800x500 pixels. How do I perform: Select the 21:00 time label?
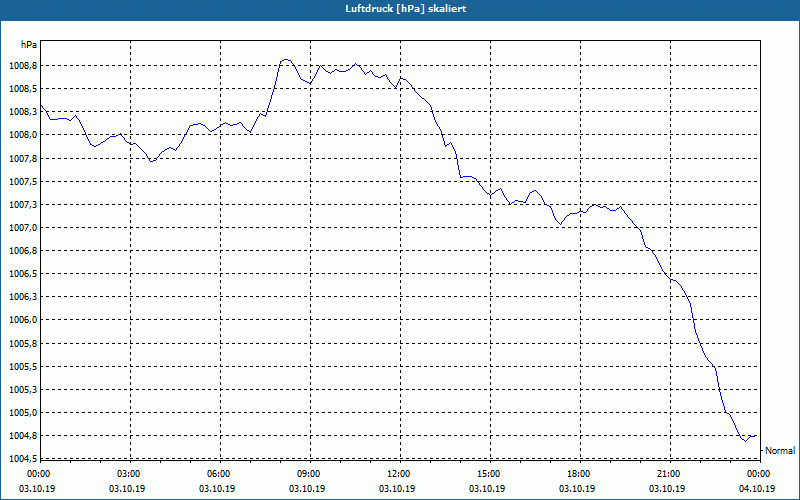tap(668, 474)
